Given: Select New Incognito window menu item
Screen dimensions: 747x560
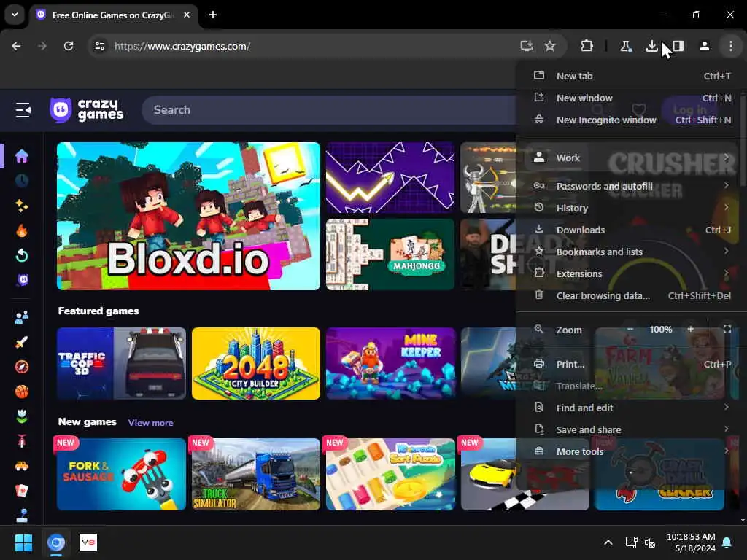Looking at the screenshot, I should [632, 120].
